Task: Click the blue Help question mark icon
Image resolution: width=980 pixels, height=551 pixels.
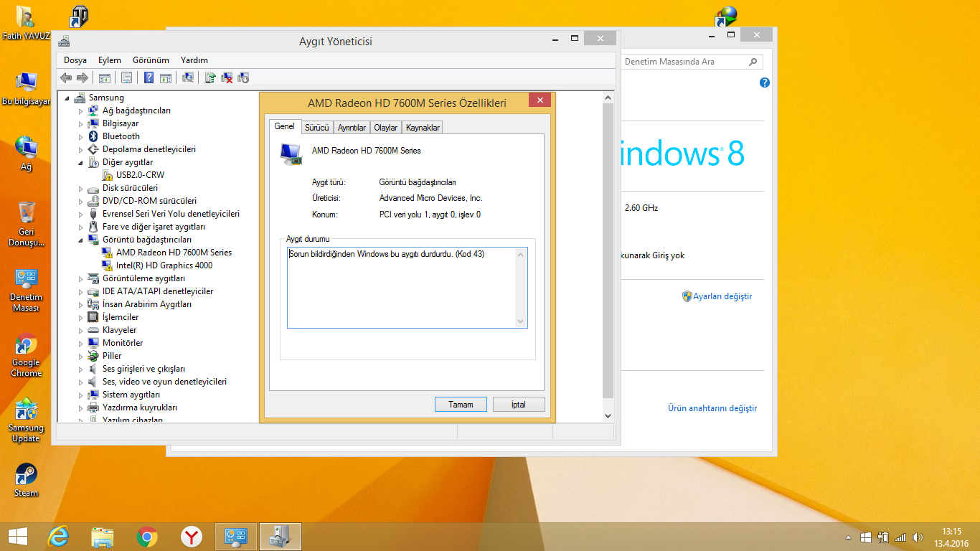Action: tap(149, 77)
